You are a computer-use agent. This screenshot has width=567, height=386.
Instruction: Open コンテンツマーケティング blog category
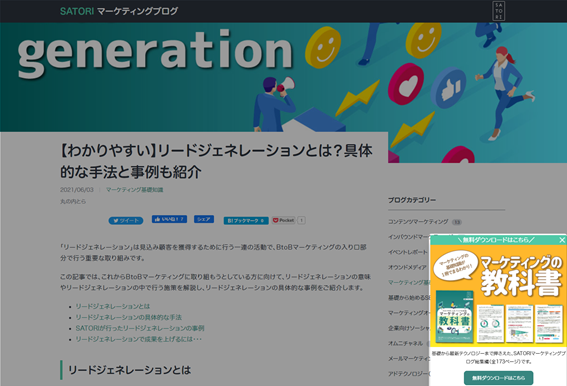pos(418,221)
